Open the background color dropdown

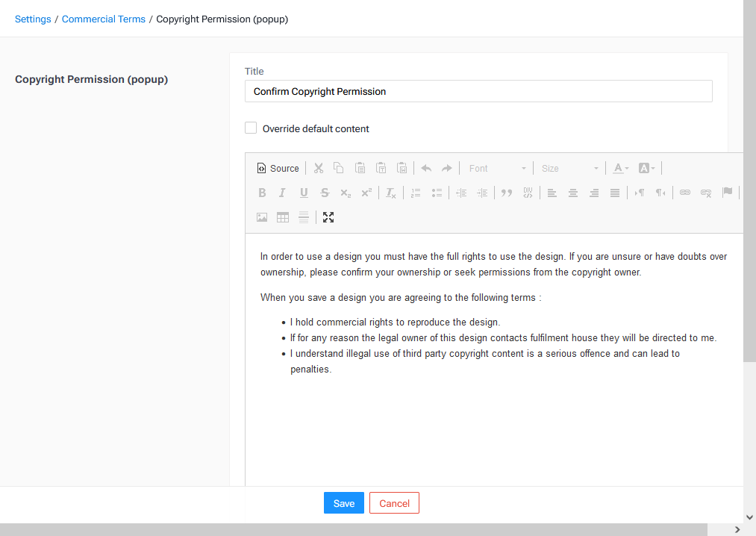tap(646, 169)
